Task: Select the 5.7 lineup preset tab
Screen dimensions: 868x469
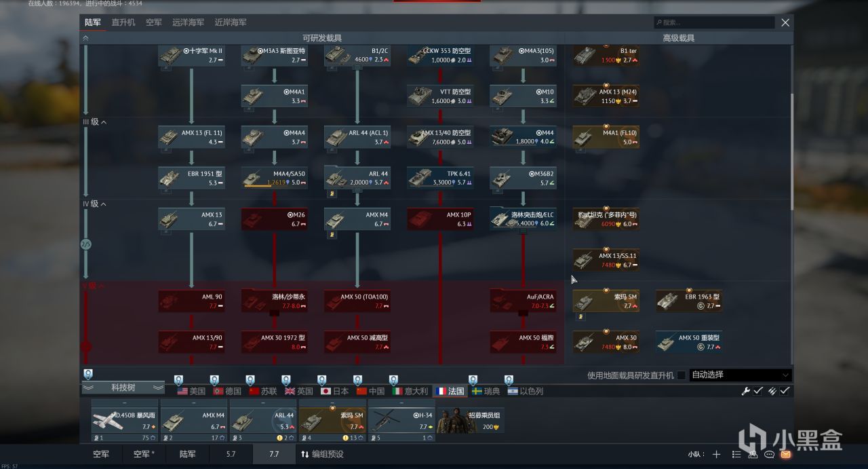Action: [231, 454]
